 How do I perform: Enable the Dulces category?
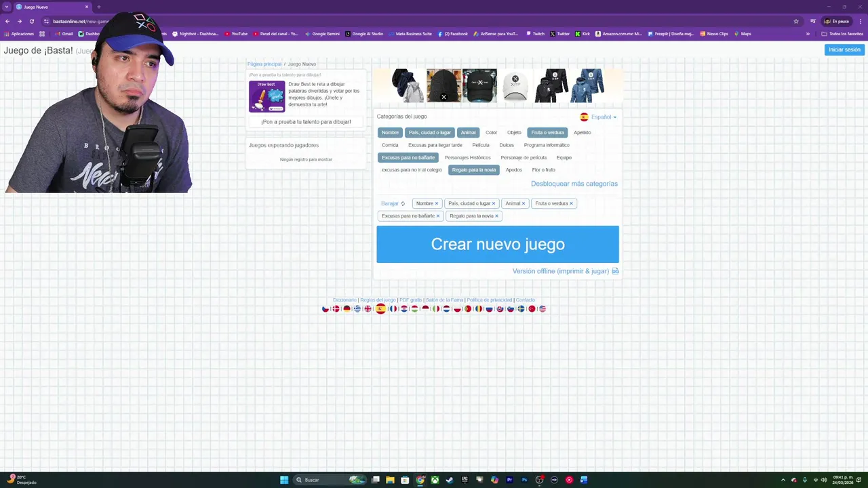[x=507, y=145]
